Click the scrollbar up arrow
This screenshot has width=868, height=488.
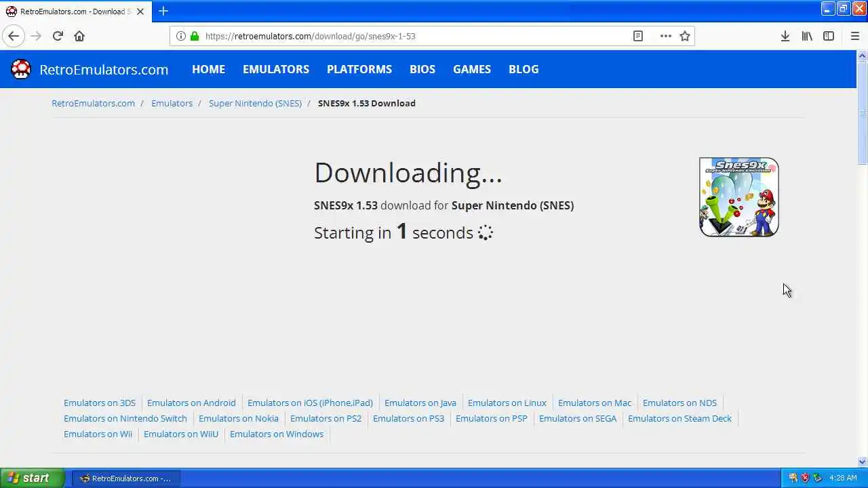[x=862, y=56]
